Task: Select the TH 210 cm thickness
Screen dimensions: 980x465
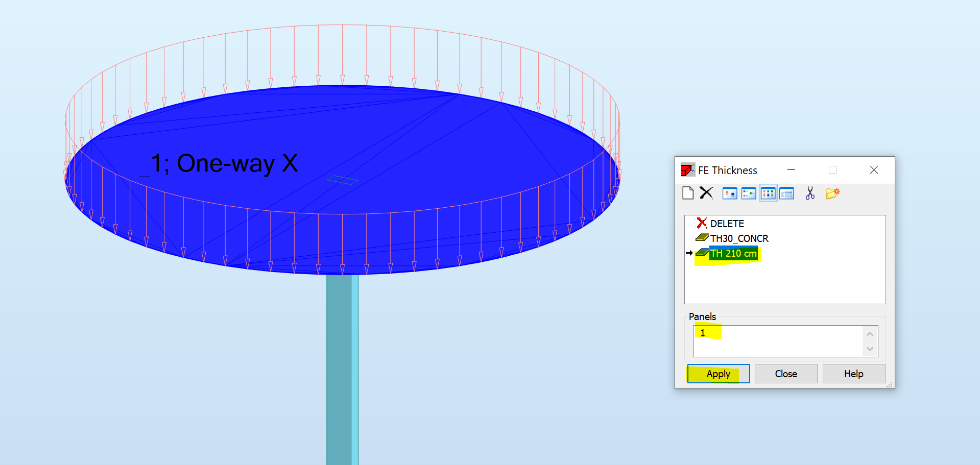Action: (x=733, y=253)
